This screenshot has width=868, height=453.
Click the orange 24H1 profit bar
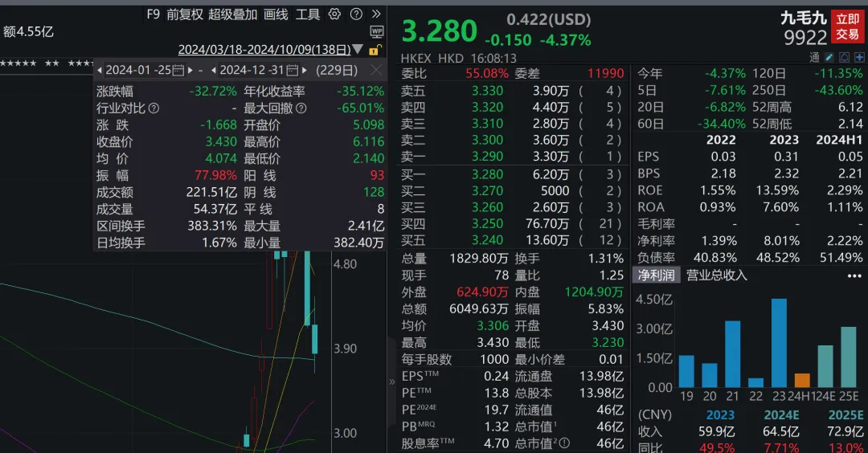[x=802, y=381]
